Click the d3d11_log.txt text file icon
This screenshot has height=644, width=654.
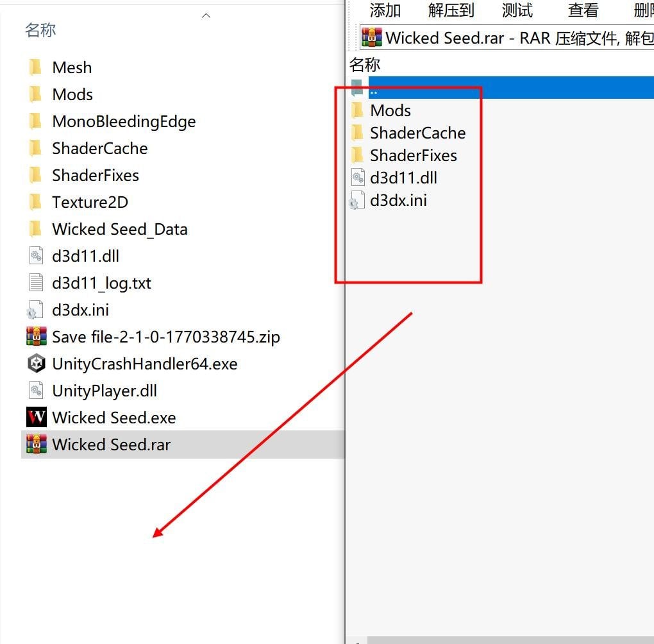coord(36,283)
